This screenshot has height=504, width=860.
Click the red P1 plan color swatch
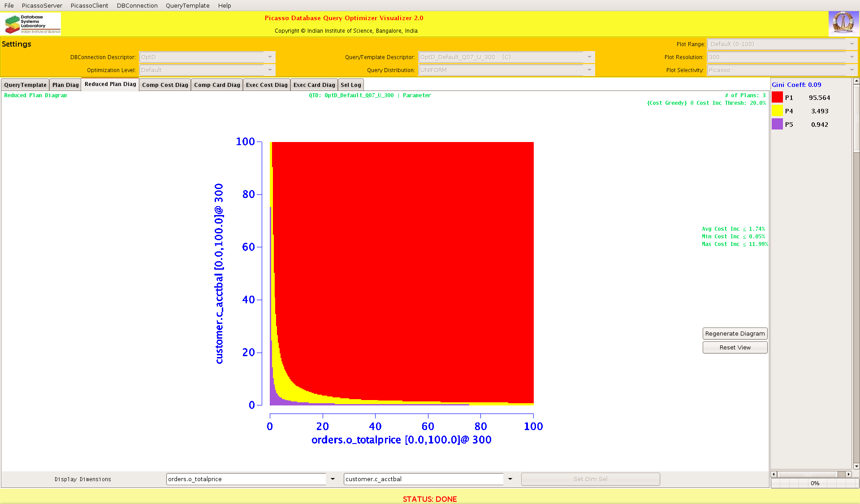point(777,97)
